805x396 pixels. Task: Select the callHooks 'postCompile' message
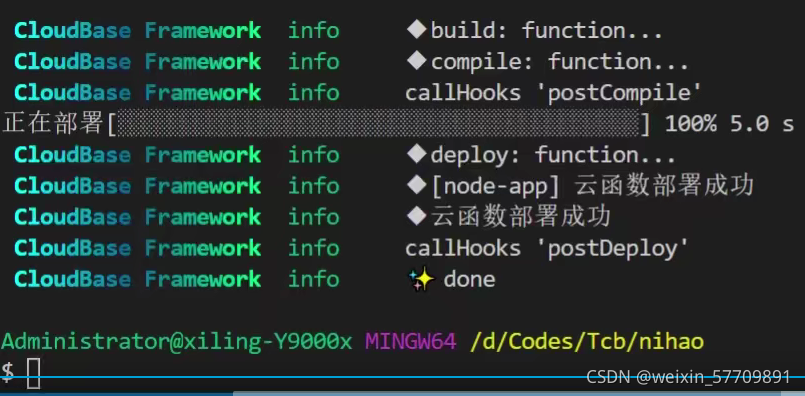[x=553, y=93]
